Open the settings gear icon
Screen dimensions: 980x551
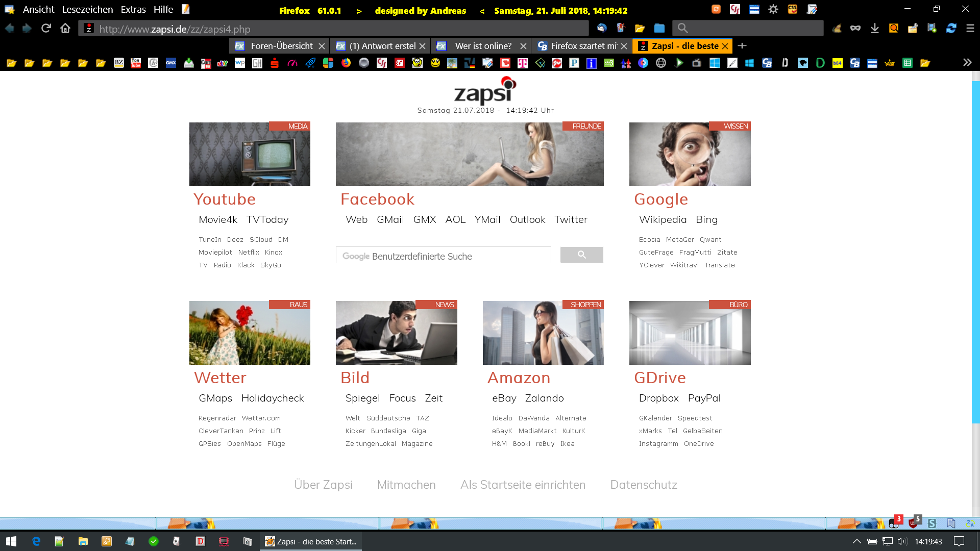[x=773, y=9]
